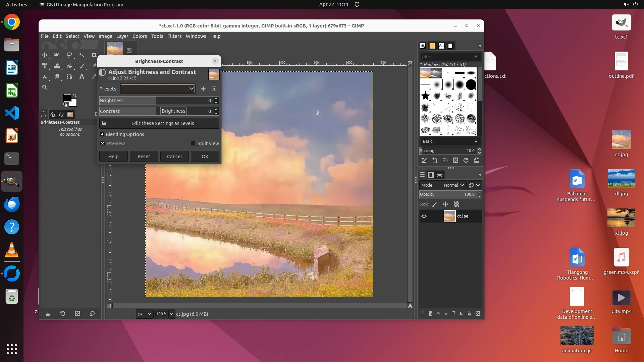Open the Presets dropdown
The height and width of the screenshot is (362, 644).
tap(158, 89)
